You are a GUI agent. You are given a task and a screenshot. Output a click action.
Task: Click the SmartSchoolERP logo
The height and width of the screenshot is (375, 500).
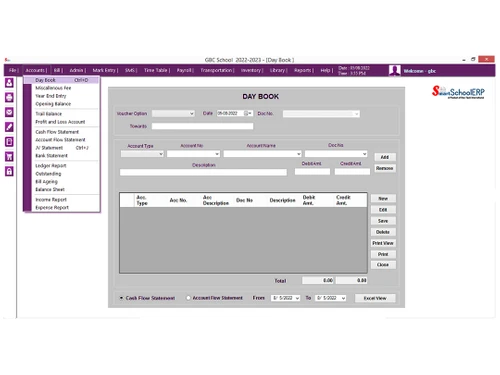pos(458,92)
